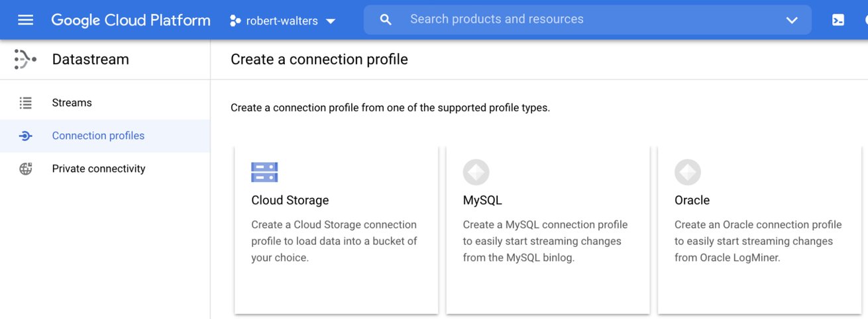Viewport: 868px width, 319px height.
Task: Expand the search bar dropdown chevron
Action: tap(792, 20)
